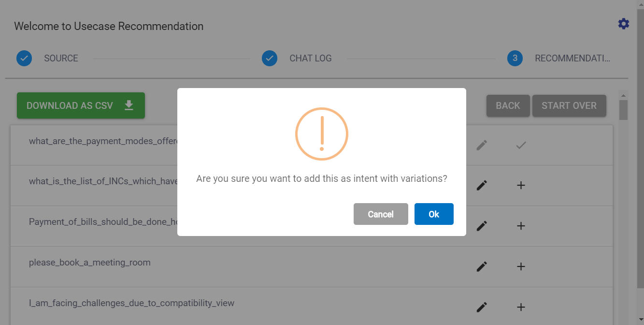Click plus icon for please_book_a_meeting_room row
Viewport: 644px width, 325px height.
click(x=521, y=266)
